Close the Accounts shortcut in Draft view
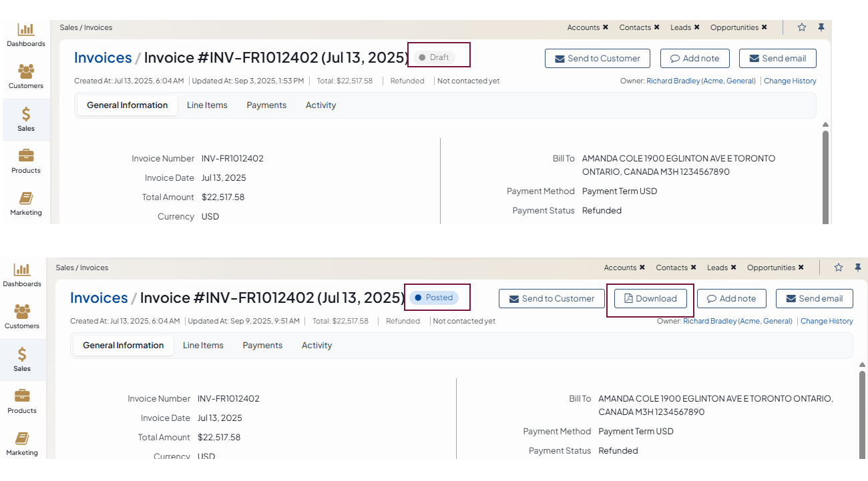 [606, 27]
